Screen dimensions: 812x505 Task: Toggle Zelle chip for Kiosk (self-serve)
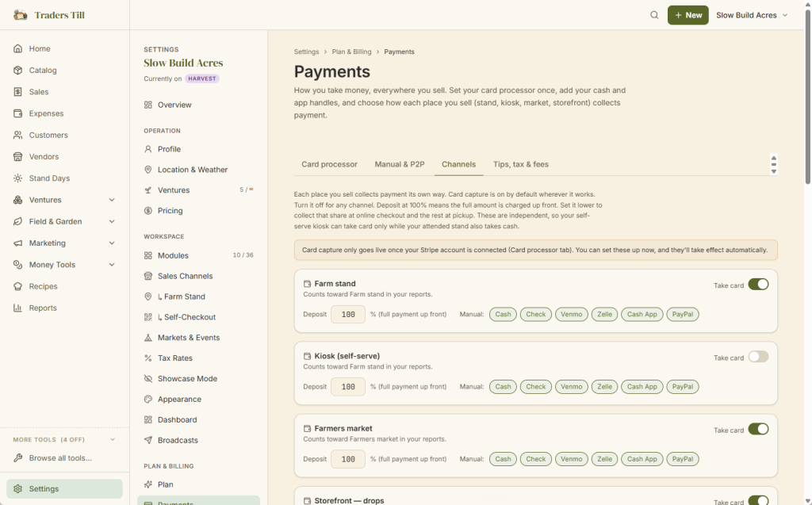604,387
